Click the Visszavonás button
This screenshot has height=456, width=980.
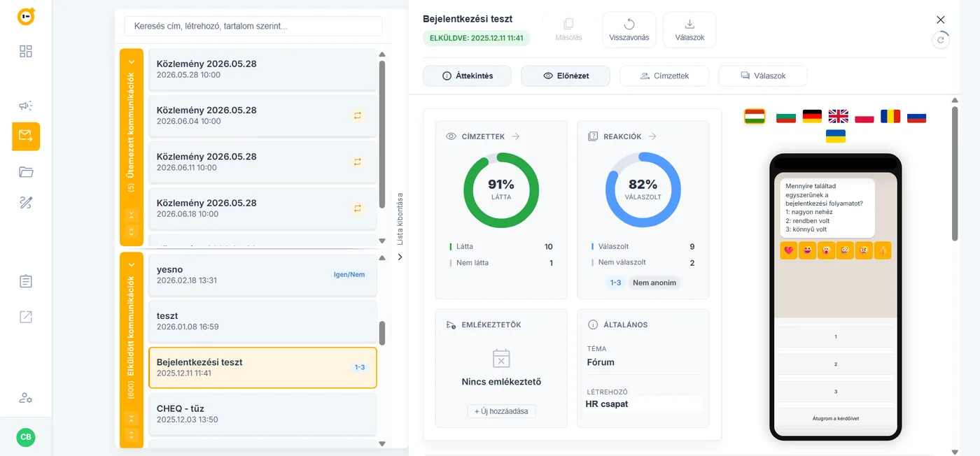click(x=629, y=29)
